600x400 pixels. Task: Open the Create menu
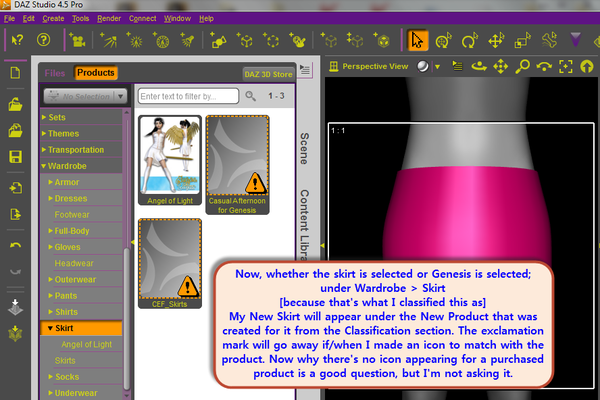(x=53, y=18)
